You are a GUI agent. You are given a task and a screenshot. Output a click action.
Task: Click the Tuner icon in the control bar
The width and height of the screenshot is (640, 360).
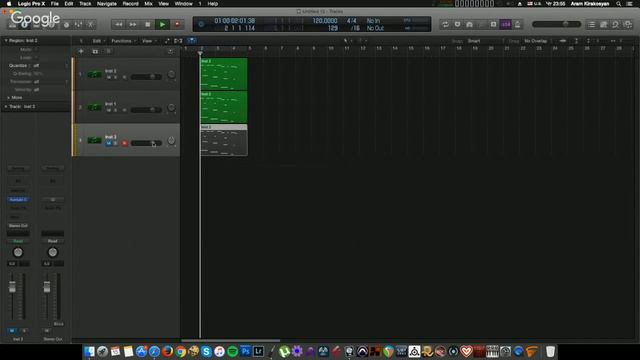point(457,24)
